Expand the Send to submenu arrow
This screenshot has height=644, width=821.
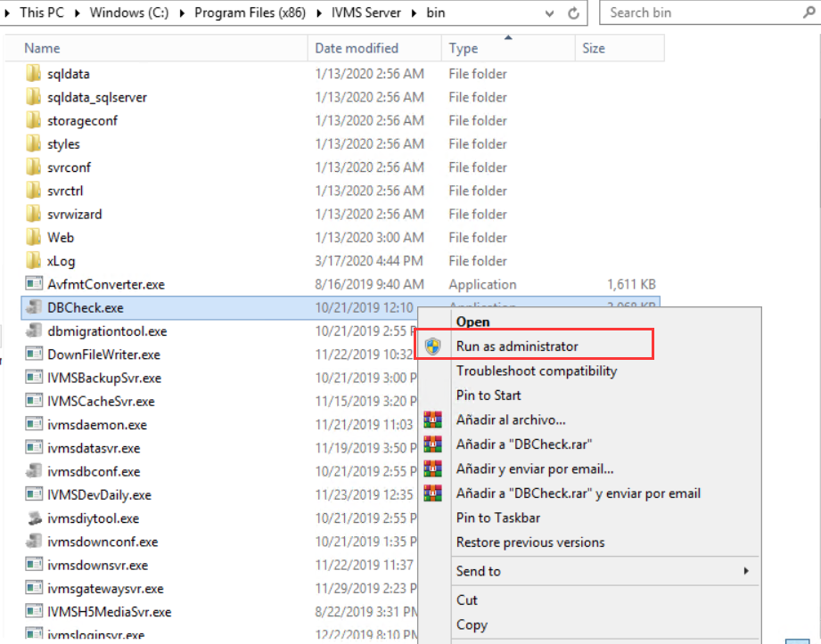(x=746, y=571)
